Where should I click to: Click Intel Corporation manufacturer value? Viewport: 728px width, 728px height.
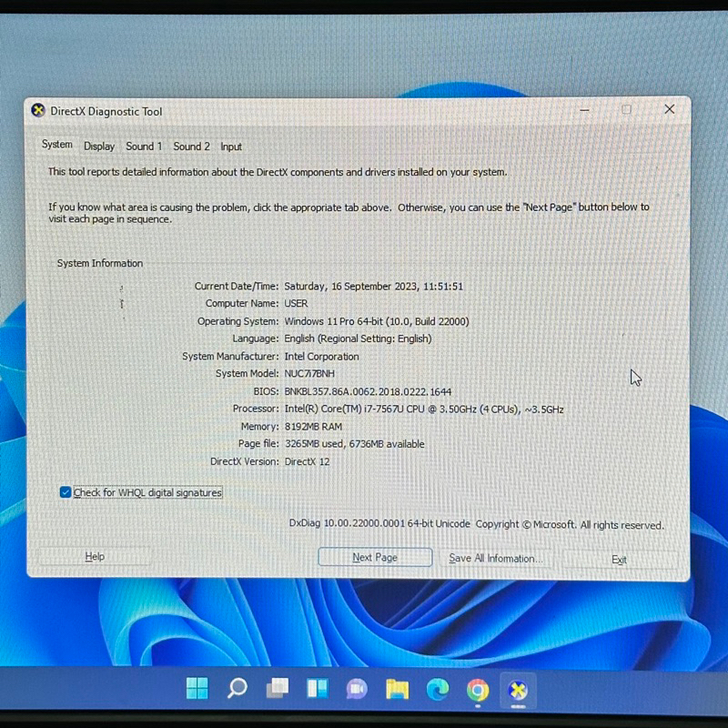321,356
